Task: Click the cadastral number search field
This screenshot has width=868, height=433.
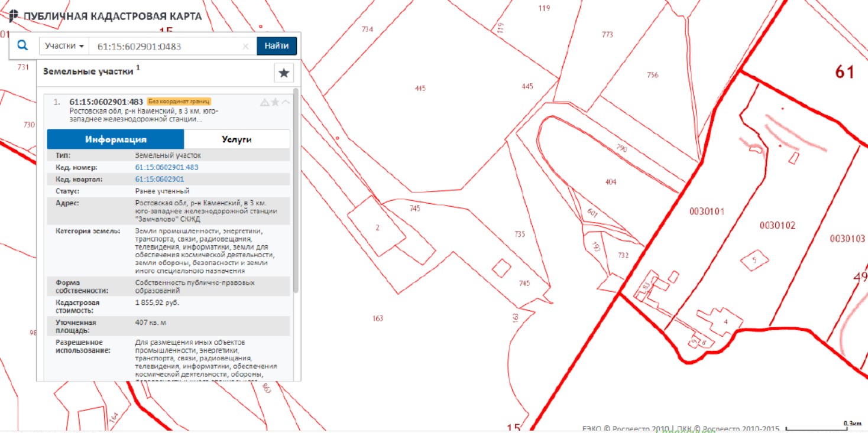Action: pyautogui.click(x=166, y=47)
